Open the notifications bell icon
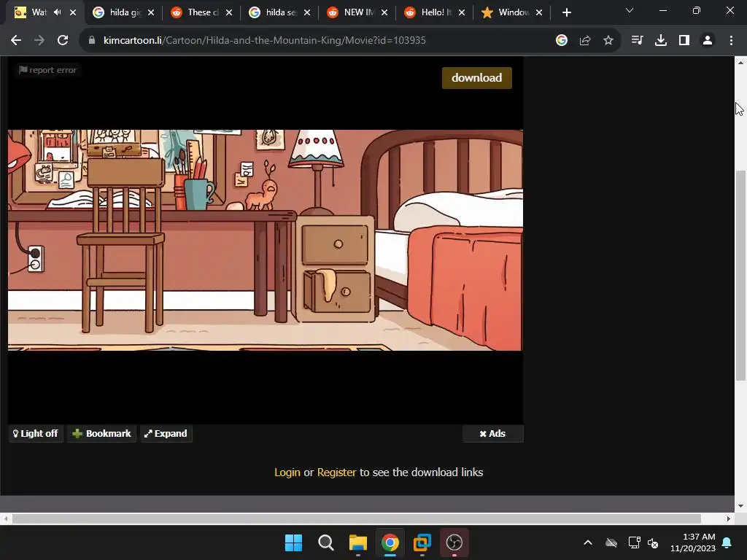Screen dimensions: 747x560 click(x=727, y=542)
